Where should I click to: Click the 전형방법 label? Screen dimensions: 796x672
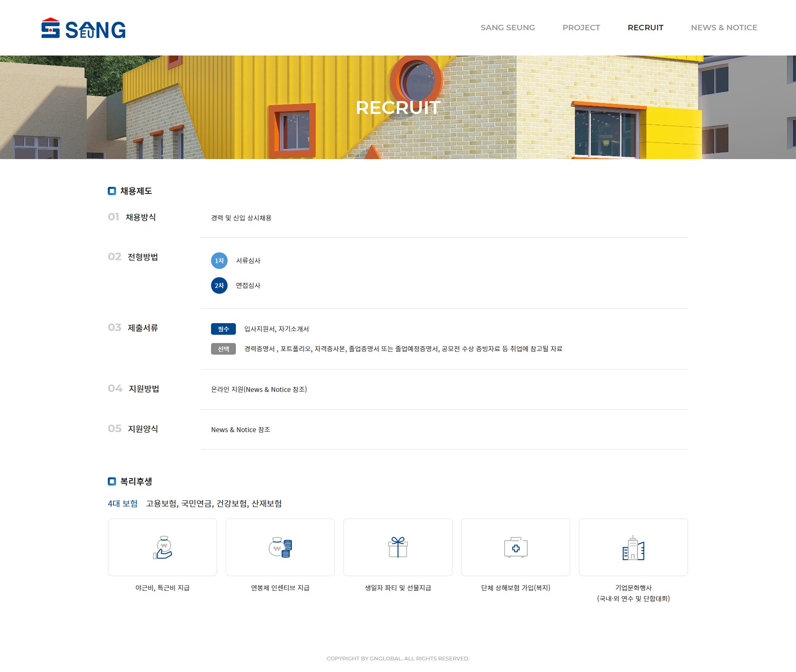143,257
